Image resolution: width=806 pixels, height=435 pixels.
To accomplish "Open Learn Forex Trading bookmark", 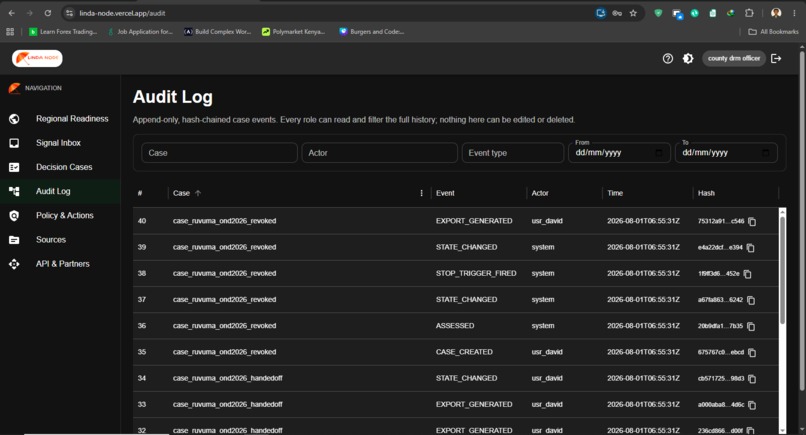I will [x=63, y=32].
